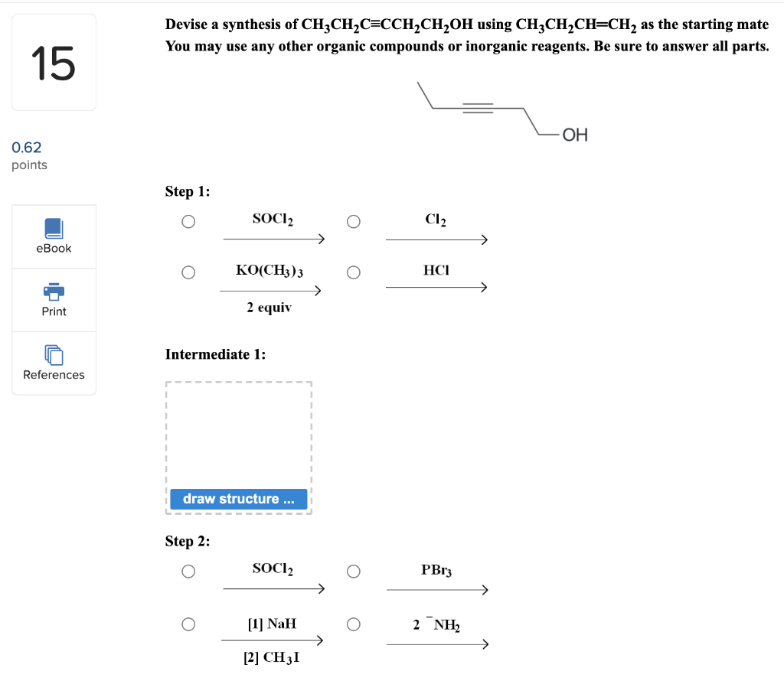
Task: Choose PBr3 for Step 2
Action: [x=353, y=571]
